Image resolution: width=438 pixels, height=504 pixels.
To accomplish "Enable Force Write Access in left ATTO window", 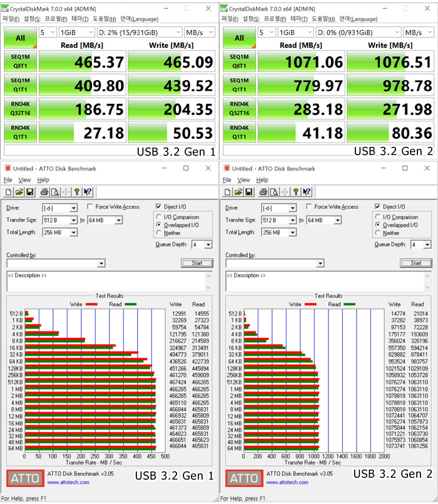I will (x=90, y=207).
